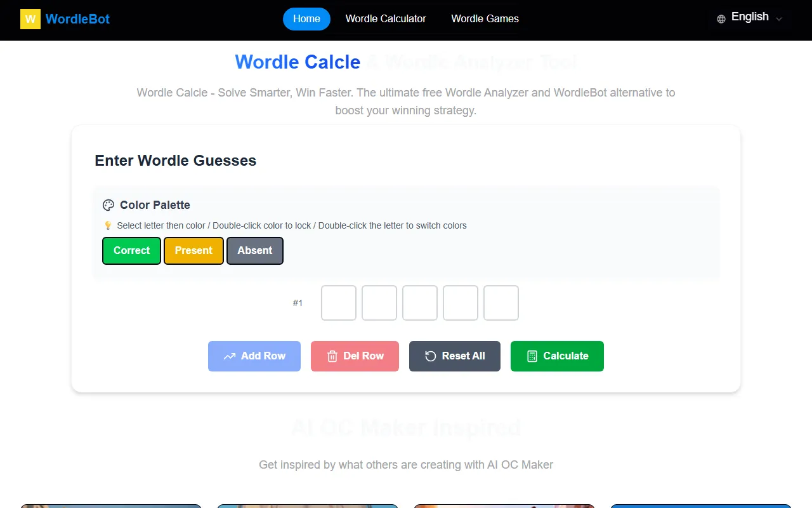Screen dimensions: 812x508
Task: Click the yellow W WordleBot logo icon
Action: (30, 19)
